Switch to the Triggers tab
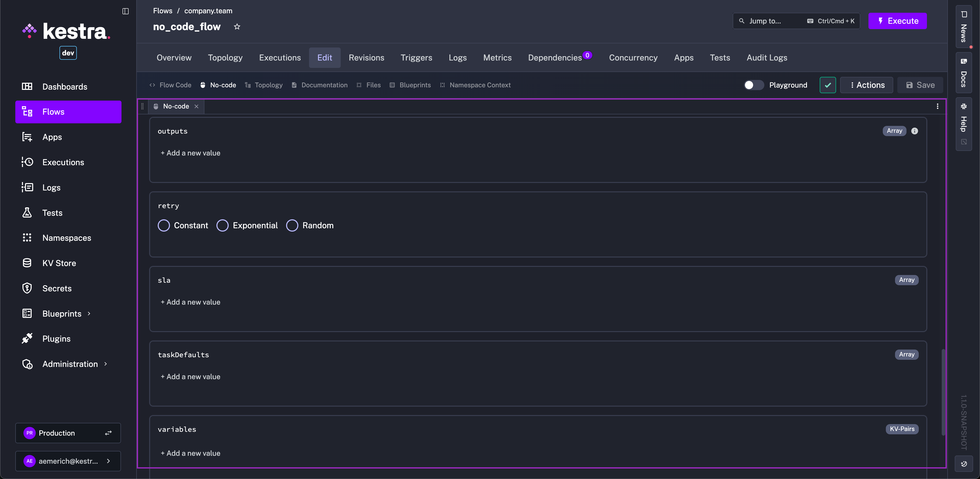This screenshot has height=479, width=980. [x=416, y=57]
